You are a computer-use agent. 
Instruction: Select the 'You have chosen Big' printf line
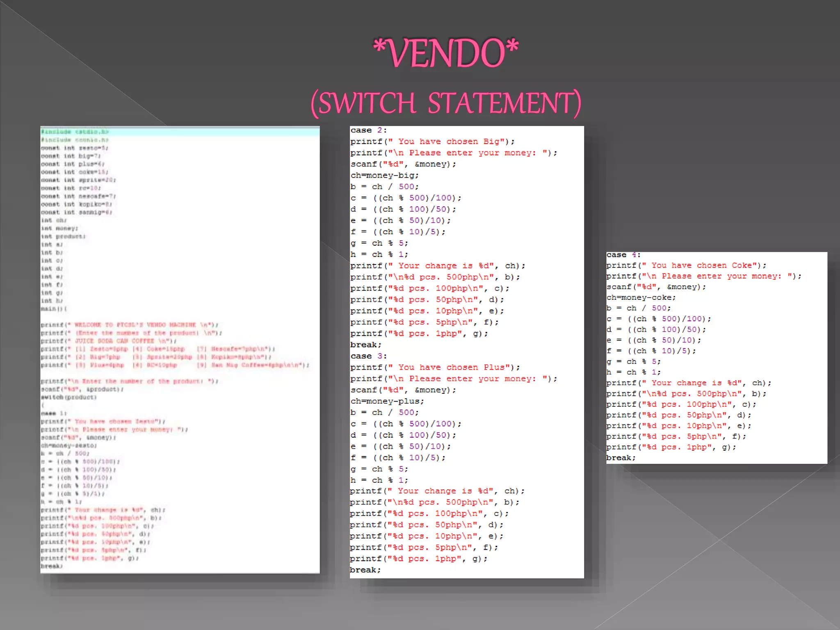pos(432,142)
